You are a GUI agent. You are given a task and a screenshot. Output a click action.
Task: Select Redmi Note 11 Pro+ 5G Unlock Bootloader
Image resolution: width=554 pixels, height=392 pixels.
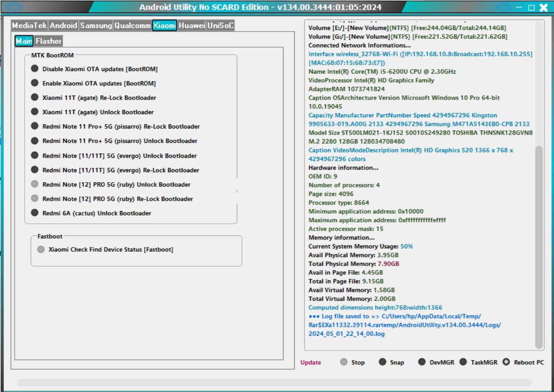point(114,141)
